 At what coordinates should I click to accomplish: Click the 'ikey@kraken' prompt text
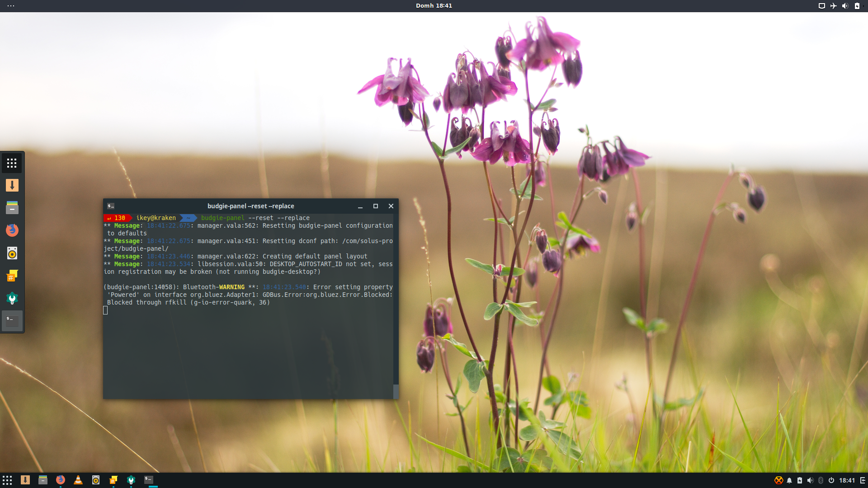tap(156, 218)
